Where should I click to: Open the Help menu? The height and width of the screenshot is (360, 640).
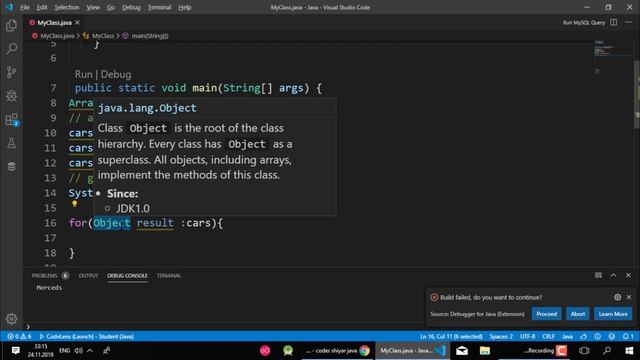(x=184, y=7)
